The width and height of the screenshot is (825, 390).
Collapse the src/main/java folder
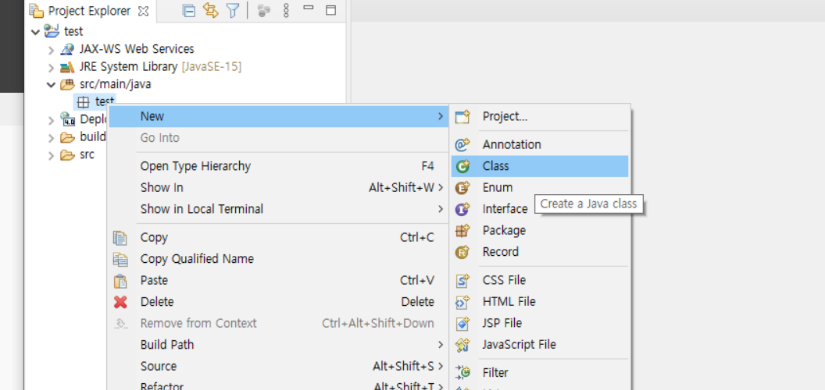51,85
